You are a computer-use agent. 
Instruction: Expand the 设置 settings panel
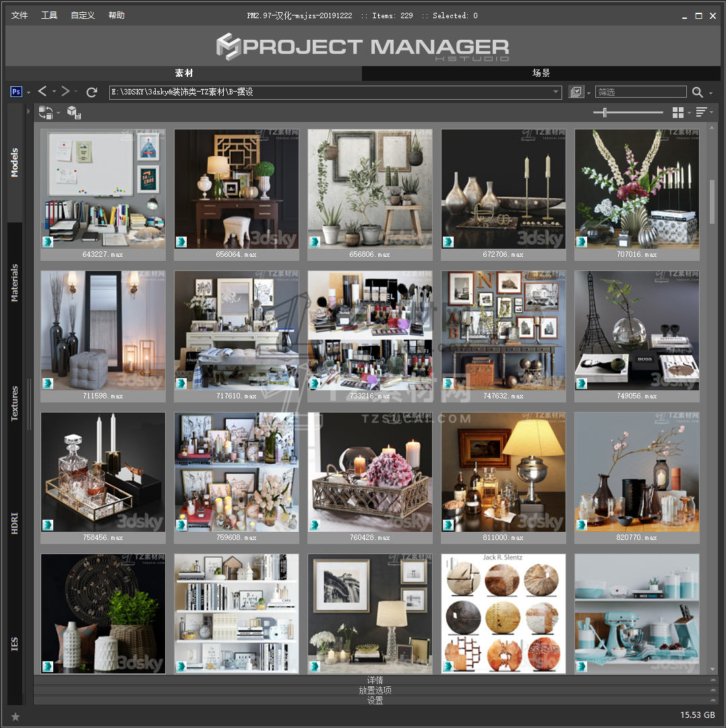[375, 700]
